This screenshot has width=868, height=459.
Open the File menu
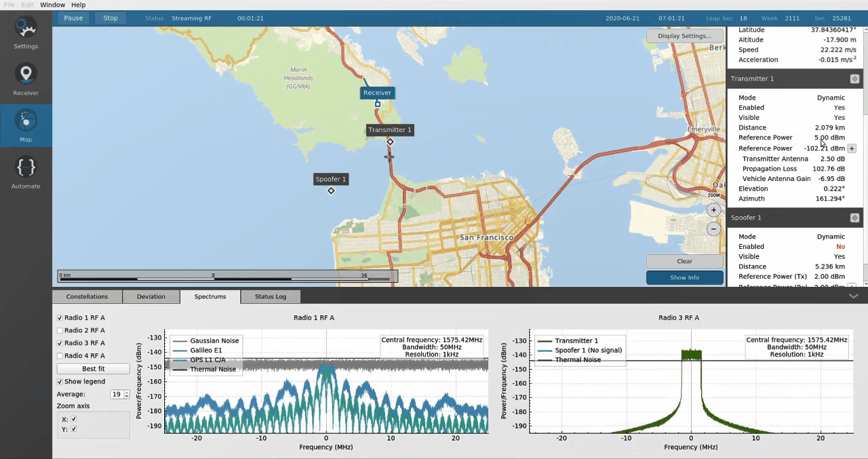click(9, 5)
